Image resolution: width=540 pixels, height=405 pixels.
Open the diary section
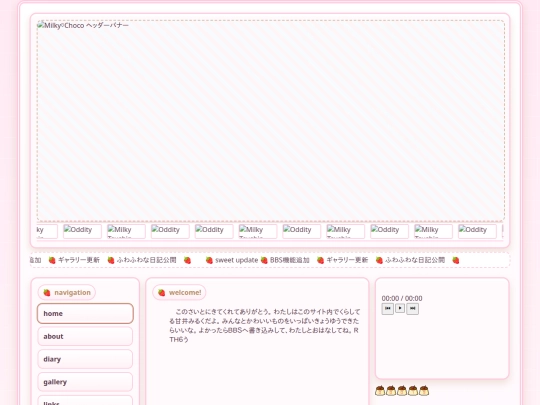pos(85,359)
